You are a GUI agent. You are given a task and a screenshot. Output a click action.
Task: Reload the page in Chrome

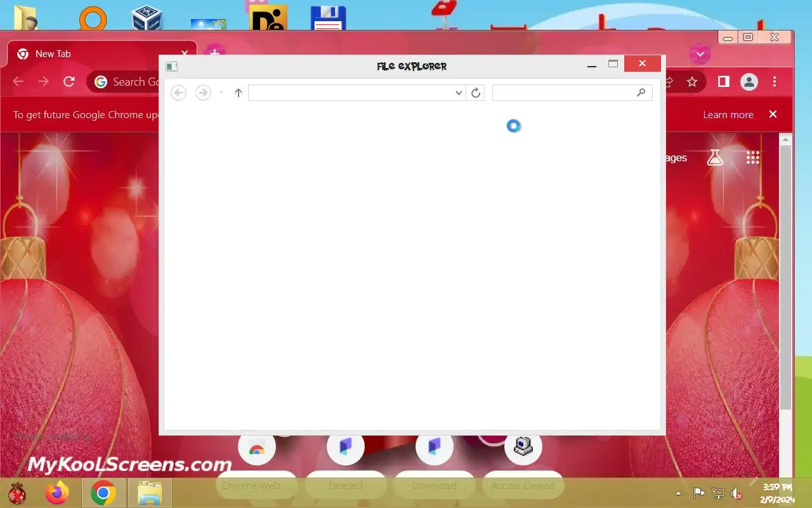coord(69,82)
